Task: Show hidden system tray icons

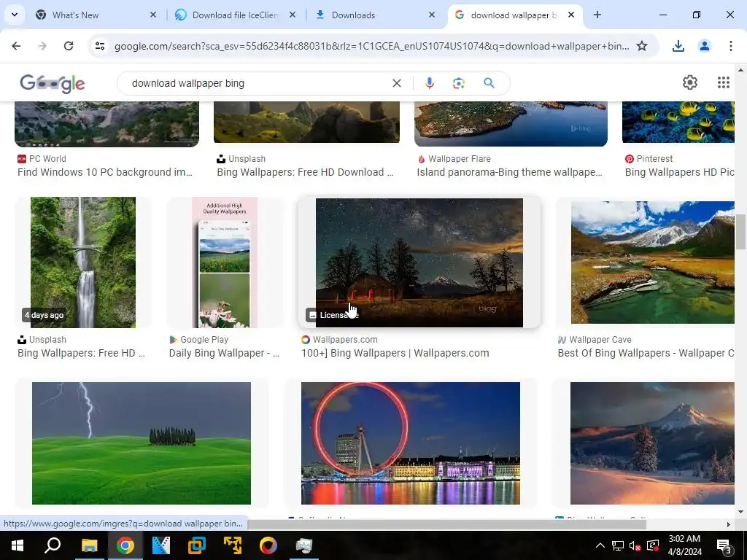Action: tap(600, 545)
